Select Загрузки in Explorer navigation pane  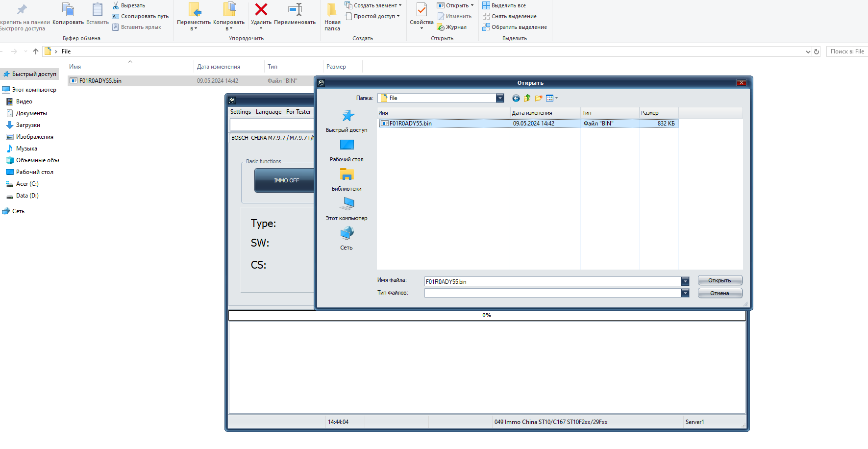click(28, 125)
